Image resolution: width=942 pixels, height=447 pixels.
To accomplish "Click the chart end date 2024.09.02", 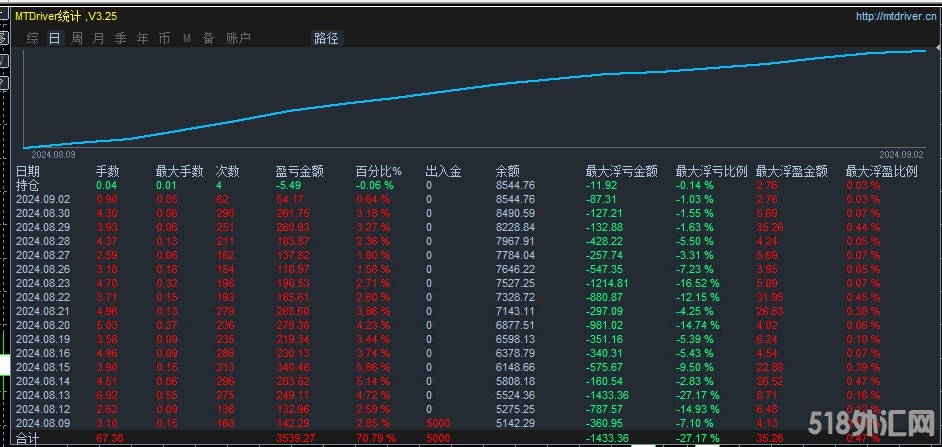I will click(902, 154).
